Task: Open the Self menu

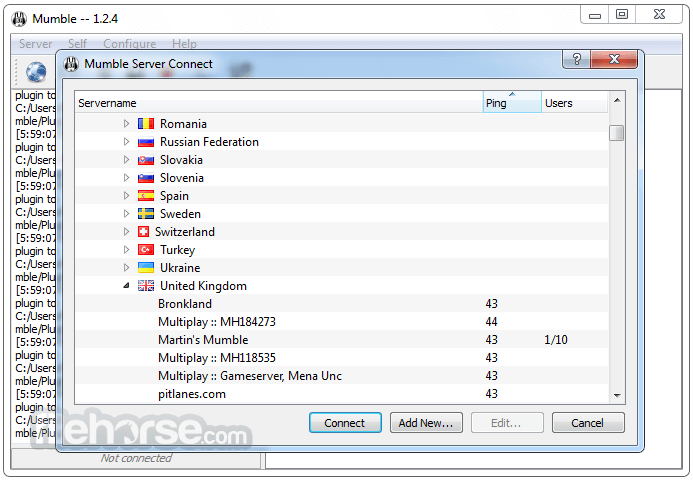Action: click(77, 44)
